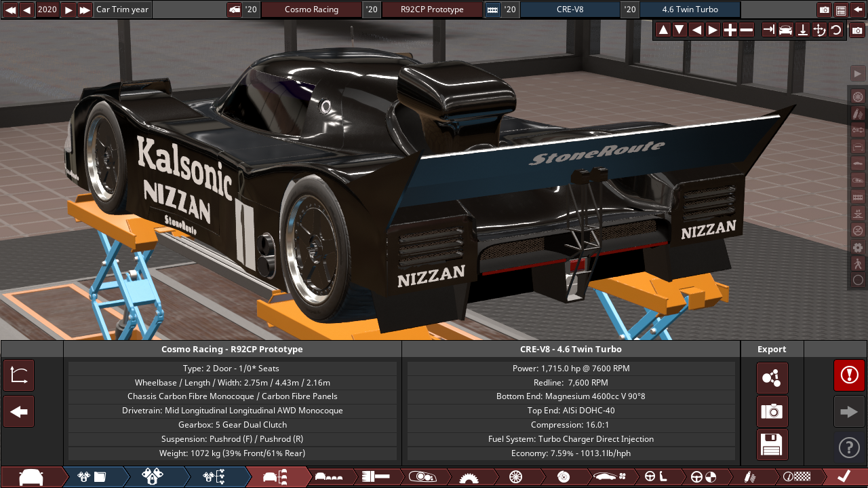Zoom out with the minus button
The image size is (868, 488).
click(746, 30)
